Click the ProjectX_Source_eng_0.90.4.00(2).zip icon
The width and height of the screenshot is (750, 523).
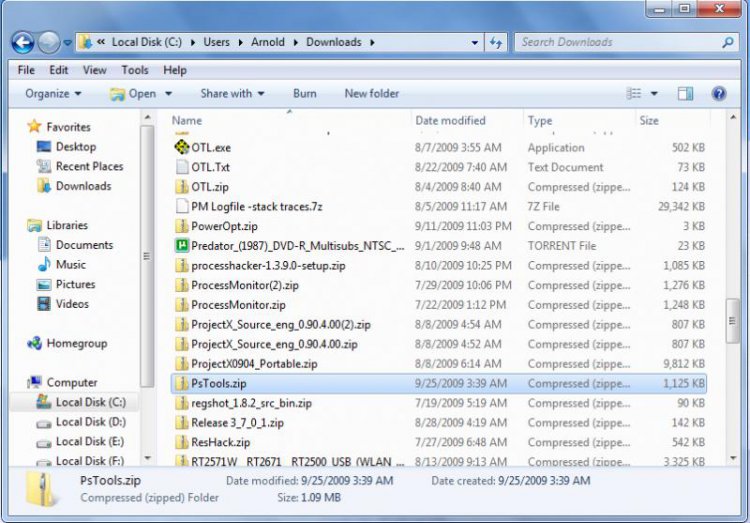pyautogui.click(x=182, y=324)
